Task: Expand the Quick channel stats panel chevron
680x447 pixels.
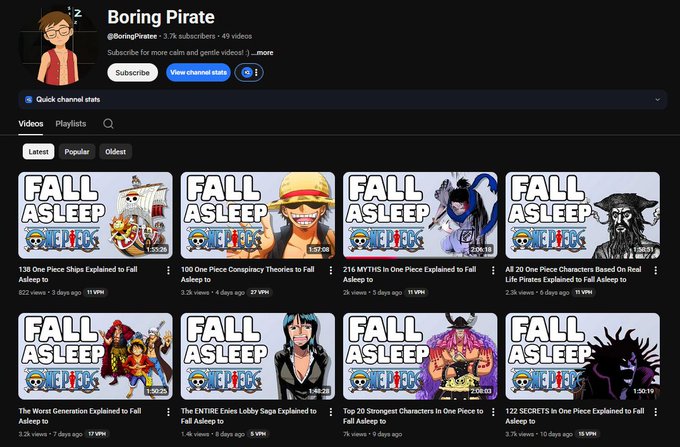Action: [x=657, y=100]
